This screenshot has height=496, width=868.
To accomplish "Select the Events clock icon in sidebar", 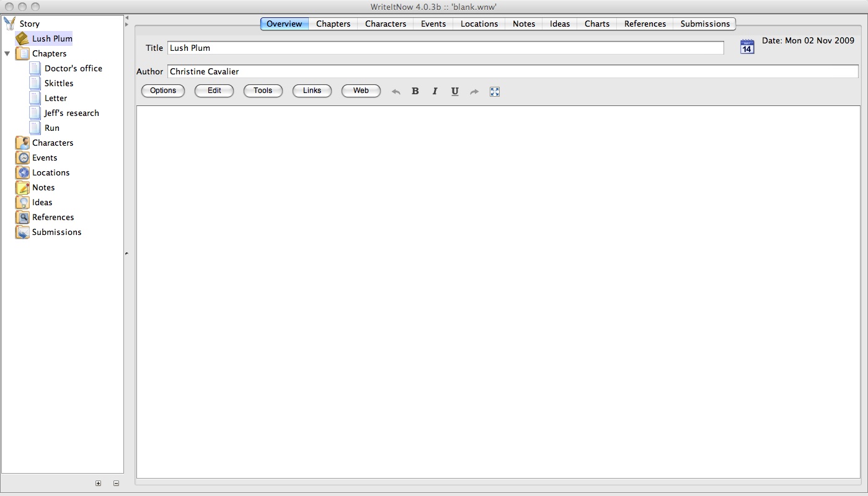I will [x=22, y=157].
